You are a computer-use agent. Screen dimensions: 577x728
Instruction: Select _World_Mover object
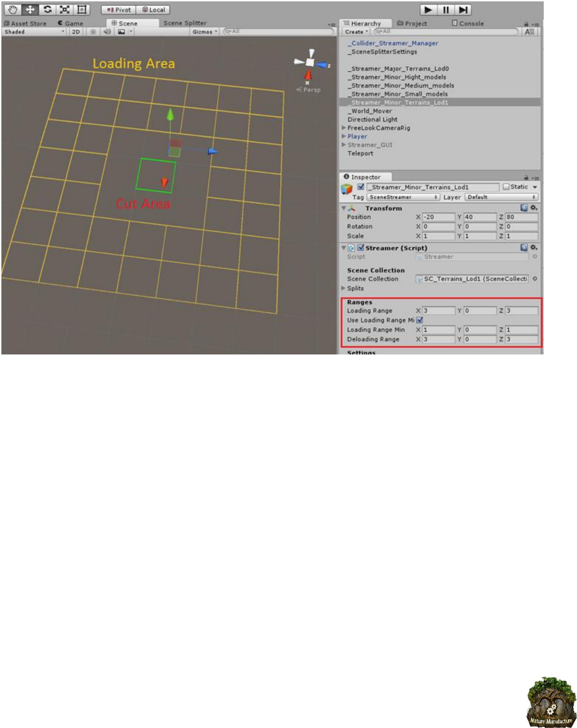click(370, 111)
